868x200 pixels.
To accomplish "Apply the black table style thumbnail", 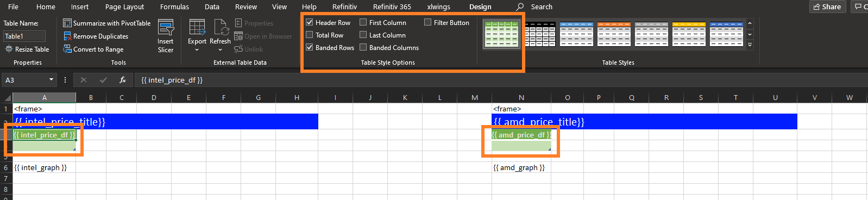I will point(539,34).
